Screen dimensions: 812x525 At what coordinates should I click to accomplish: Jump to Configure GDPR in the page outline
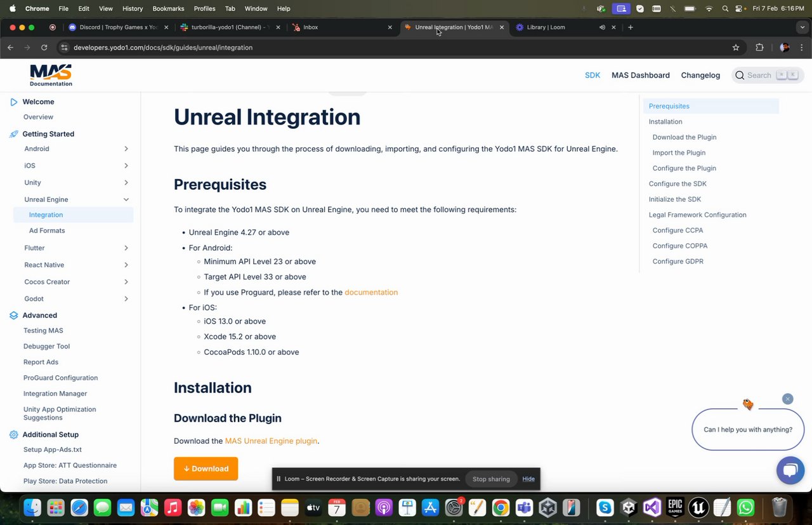(x=678, y=262)
